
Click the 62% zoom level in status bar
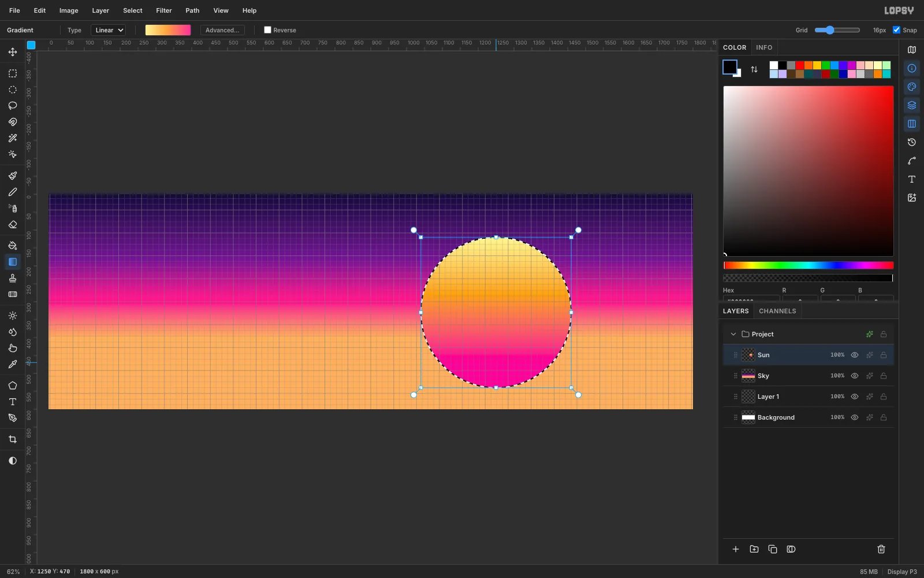(x=13, y=572)
